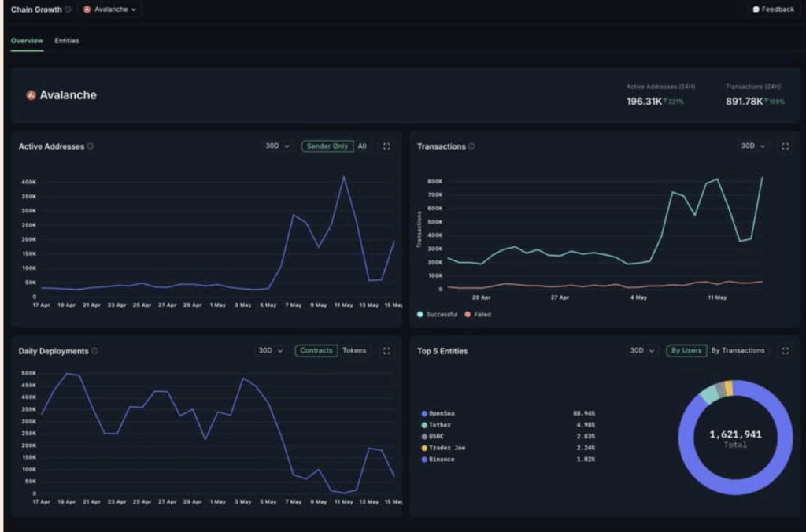This screenshot has height=532, width=806.
Task: Click the Feedback button
Action: click(x=773, y=9)
